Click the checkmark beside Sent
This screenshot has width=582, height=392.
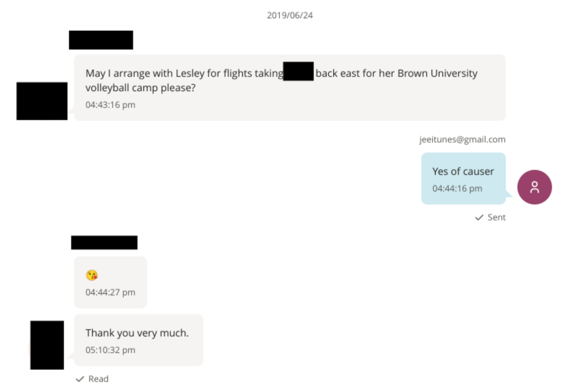479,217
